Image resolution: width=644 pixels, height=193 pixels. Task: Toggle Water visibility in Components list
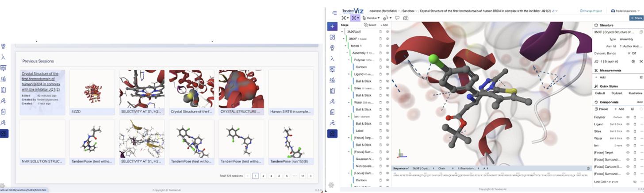click(x=628, y=139)
